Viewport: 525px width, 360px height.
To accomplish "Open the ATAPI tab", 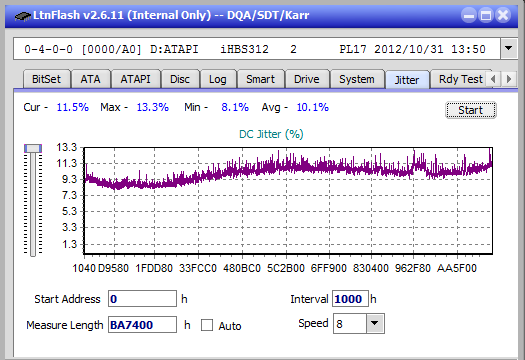I will (x=136, y=79).
